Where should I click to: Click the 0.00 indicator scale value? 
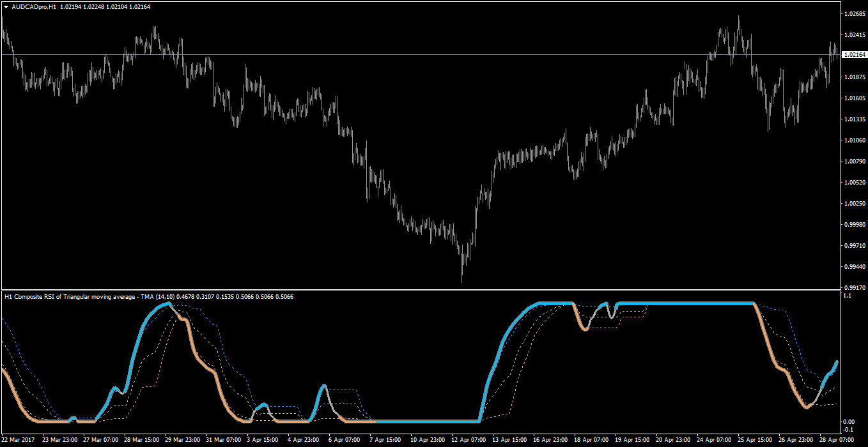click(849, 421)
